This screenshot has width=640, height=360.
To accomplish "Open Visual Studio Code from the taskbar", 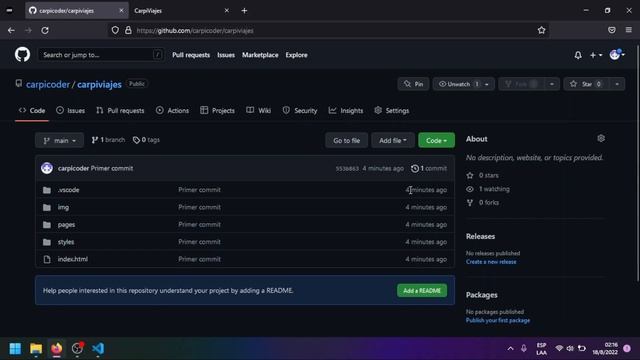I will coord(98,349).
